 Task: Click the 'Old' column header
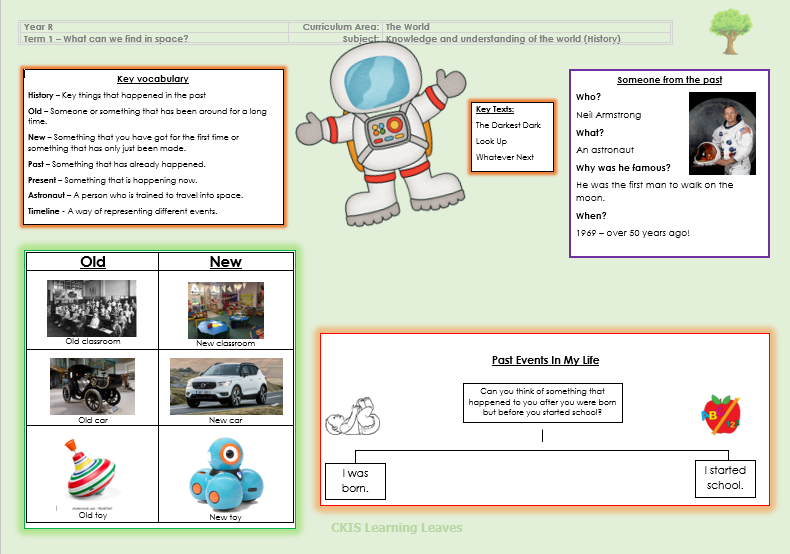pyautogui.click(x=93, y=262)
